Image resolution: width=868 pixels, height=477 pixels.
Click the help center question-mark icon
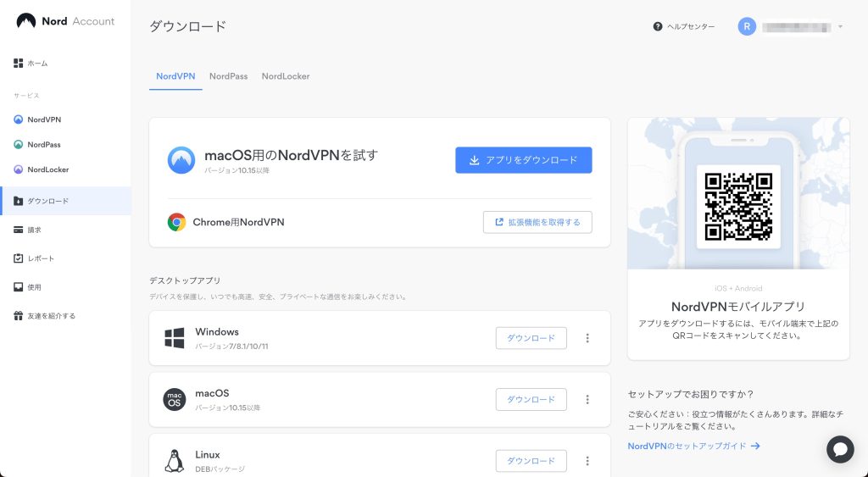tap(658, 26)
